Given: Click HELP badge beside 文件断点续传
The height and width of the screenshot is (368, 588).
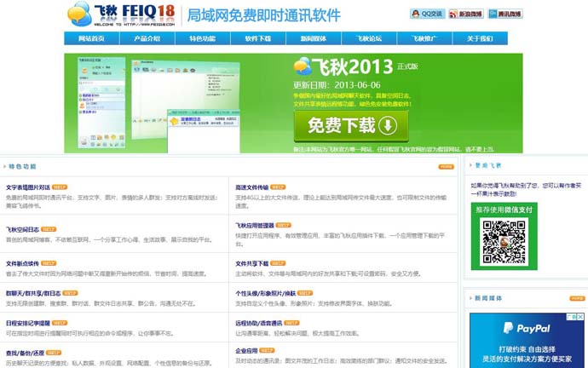Looking at the screenshot, I should pos(49,263).
